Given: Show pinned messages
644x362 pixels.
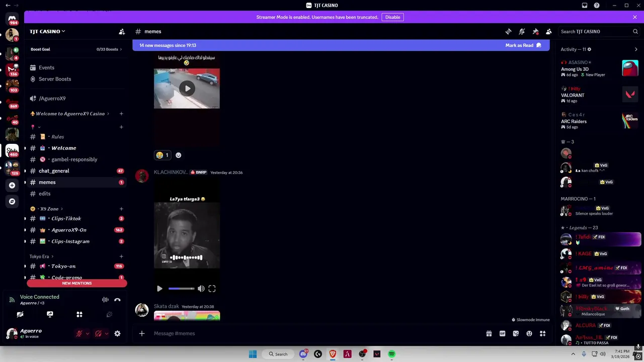Looking at the screenshot, I should [535, 31].
